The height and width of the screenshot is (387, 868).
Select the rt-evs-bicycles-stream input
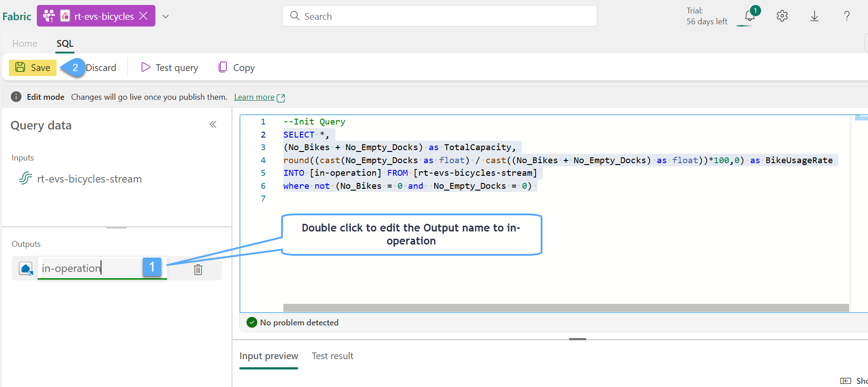pos(89,179)
